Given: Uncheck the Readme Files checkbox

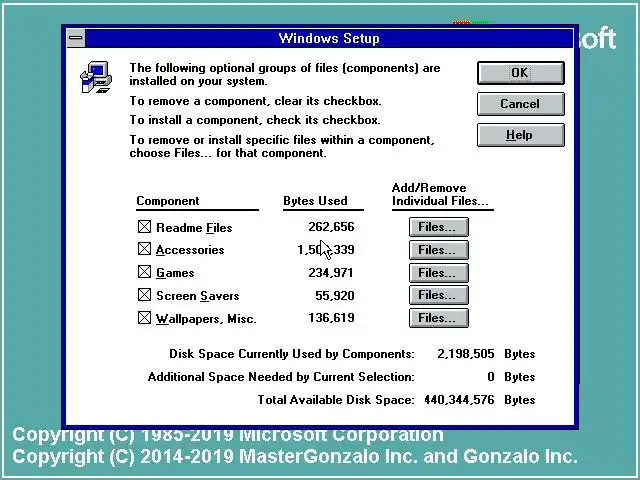Looking at the screenshot, I should pos(144,227).
